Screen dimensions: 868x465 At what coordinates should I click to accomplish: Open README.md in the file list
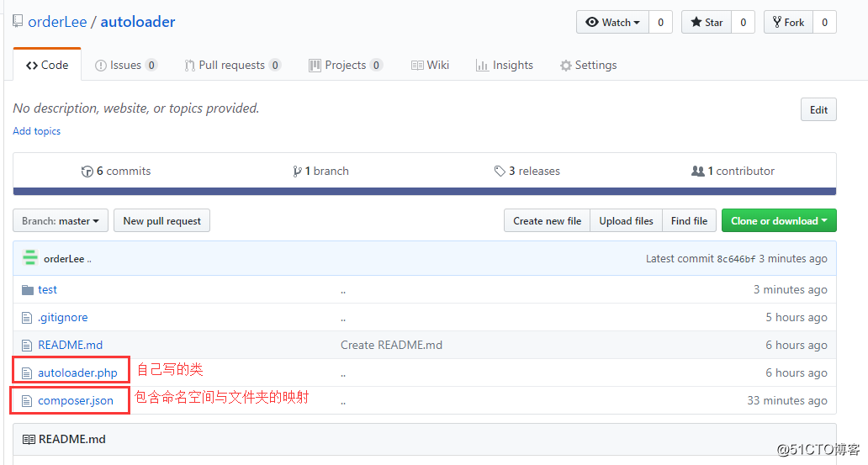pos(71,345)
